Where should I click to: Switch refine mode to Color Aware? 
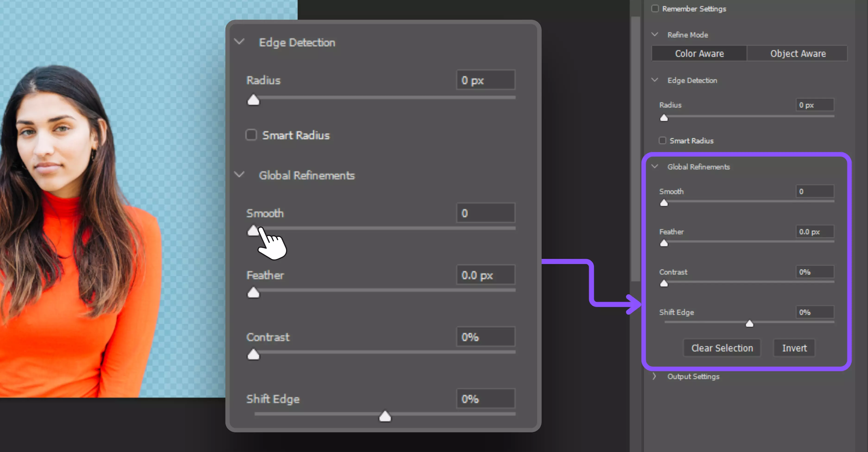click(x=699, y=53)
